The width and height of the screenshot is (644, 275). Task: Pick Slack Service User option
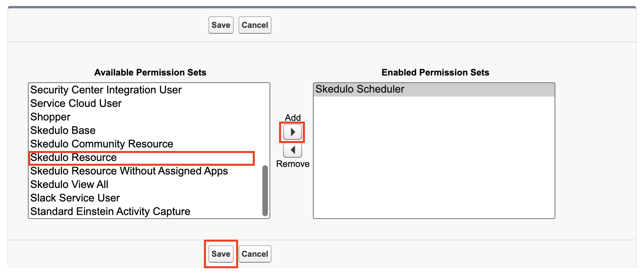pos(75,198)
